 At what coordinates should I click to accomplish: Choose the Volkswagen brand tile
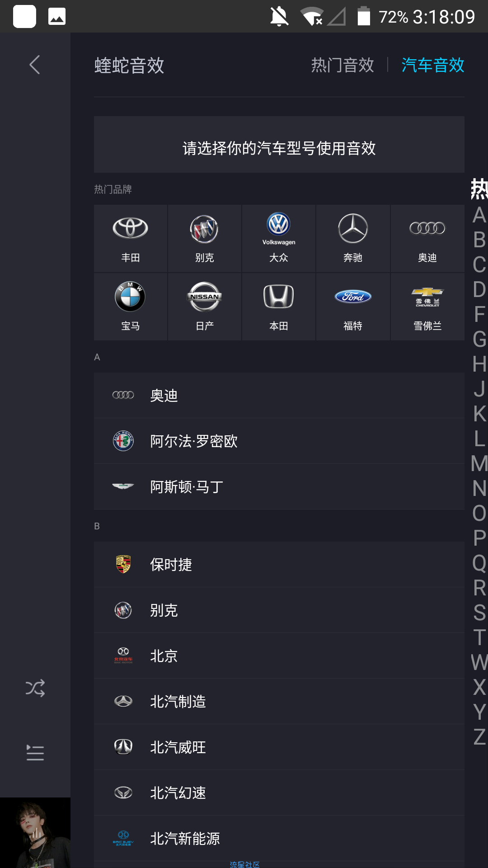(x=279, y=239)
